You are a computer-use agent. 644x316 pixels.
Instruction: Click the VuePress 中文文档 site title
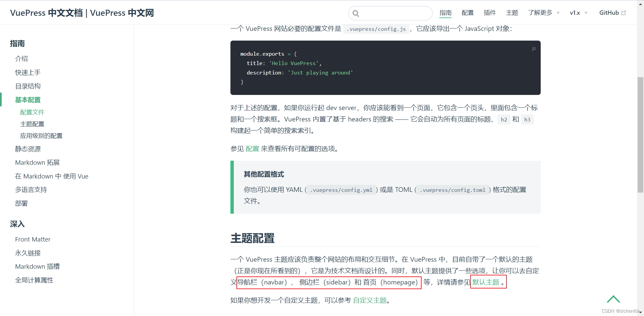(82, 13)
